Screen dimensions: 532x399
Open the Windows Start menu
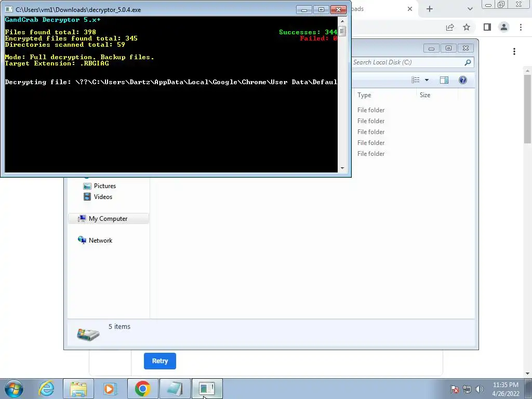point(14,389)
